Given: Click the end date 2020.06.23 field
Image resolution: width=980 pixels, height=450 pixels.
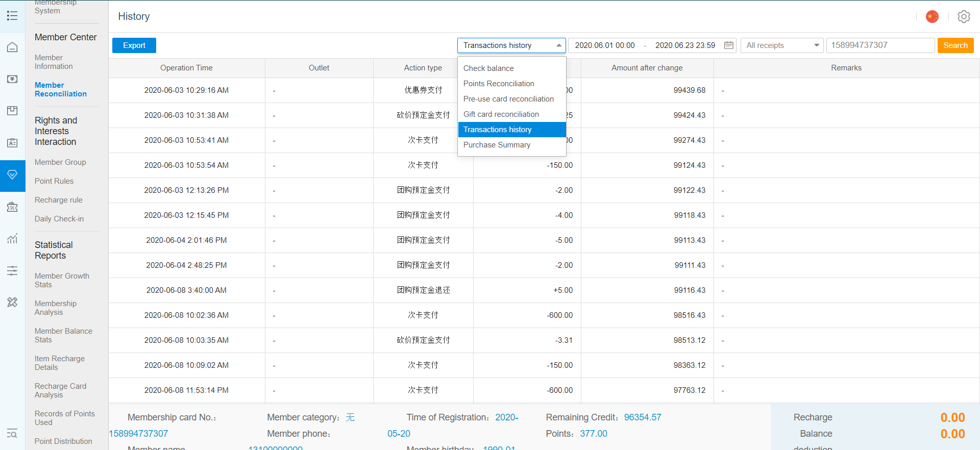Looking at the screenshot, I should [685, 45].
